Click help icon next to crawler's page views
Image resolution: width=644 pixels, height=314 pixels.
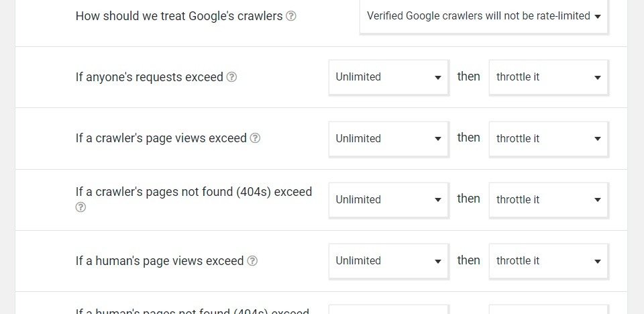click(x=255, y=138)
